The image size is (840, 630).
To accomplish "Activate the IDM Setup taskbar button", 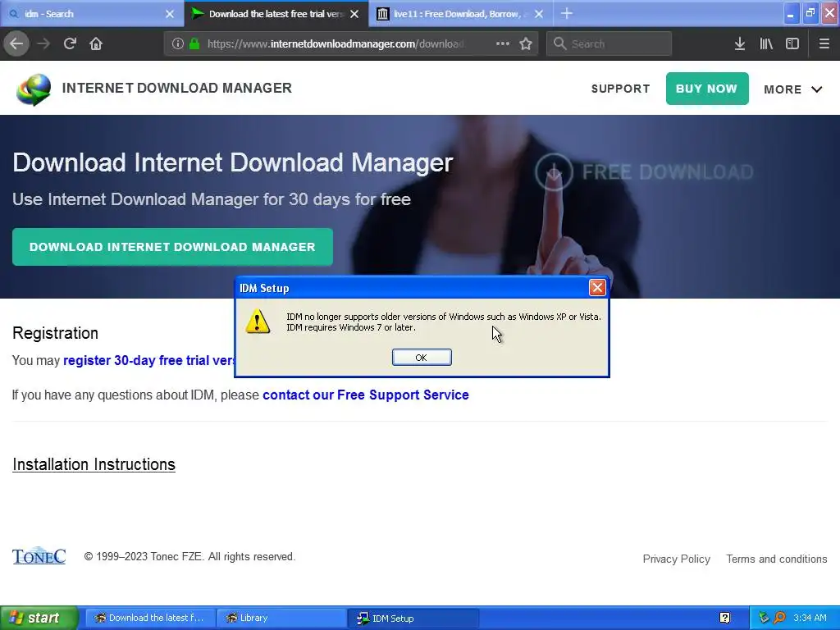I will [413, 618].
